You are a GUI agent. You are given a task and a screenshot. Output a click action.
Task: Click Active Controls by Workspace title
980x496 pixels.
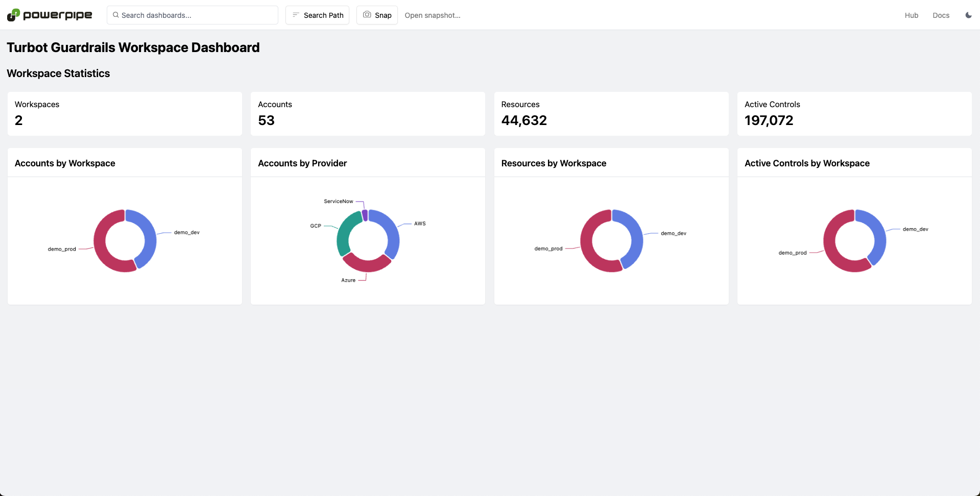807,163
